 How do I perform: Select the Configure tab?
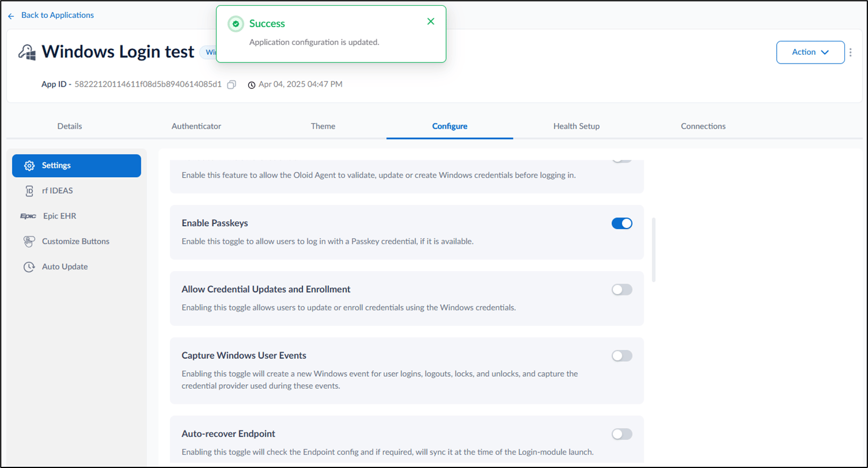pos(450,126)
